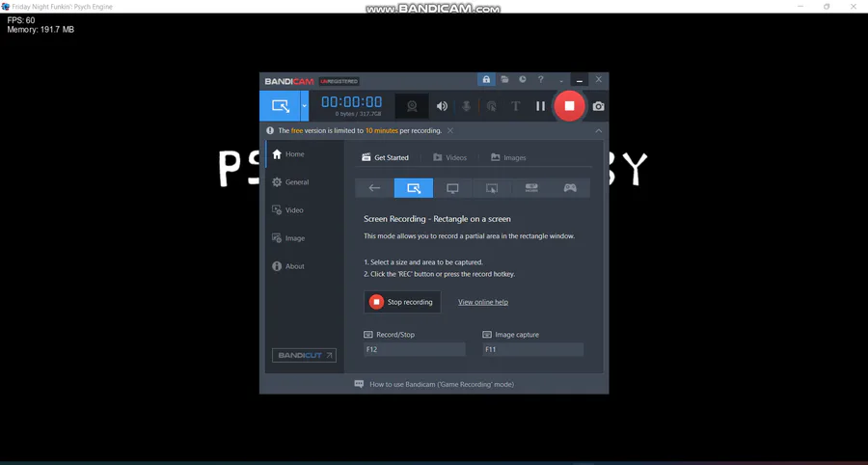Switch to the Images tab
This screenshot has height=465, width=868.
coord(508,158)
